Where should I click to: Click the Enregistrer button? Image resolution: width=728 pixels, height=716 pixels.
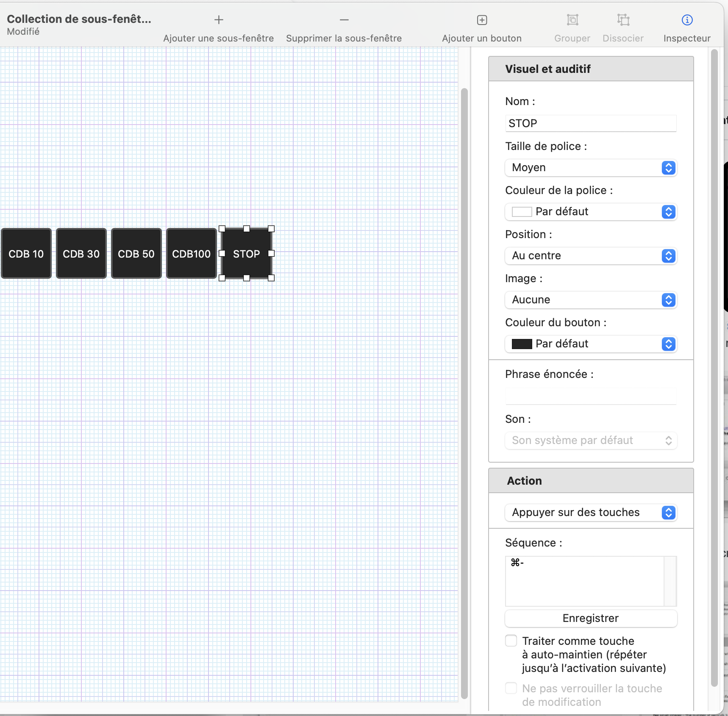pos(591,619)
